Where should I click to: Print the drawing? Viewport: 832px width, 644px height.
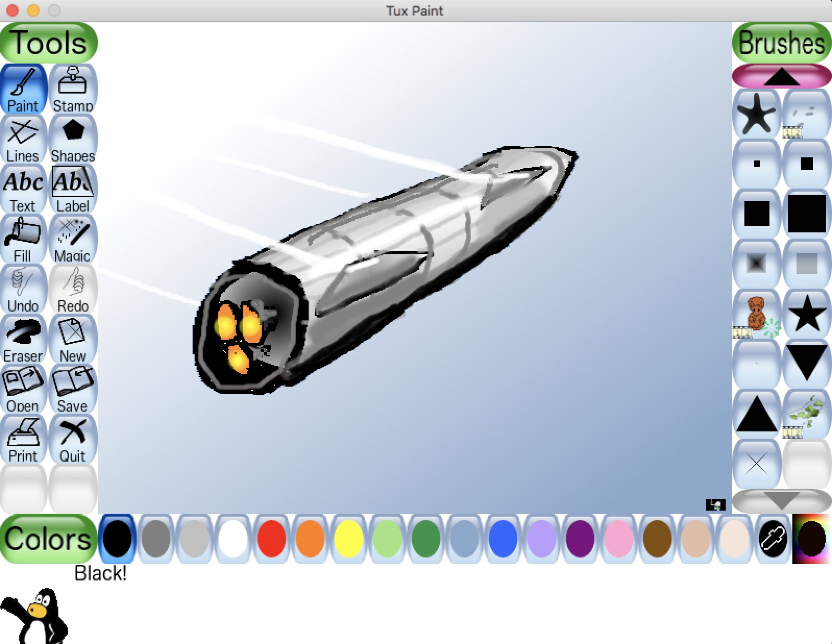point(23,439)
